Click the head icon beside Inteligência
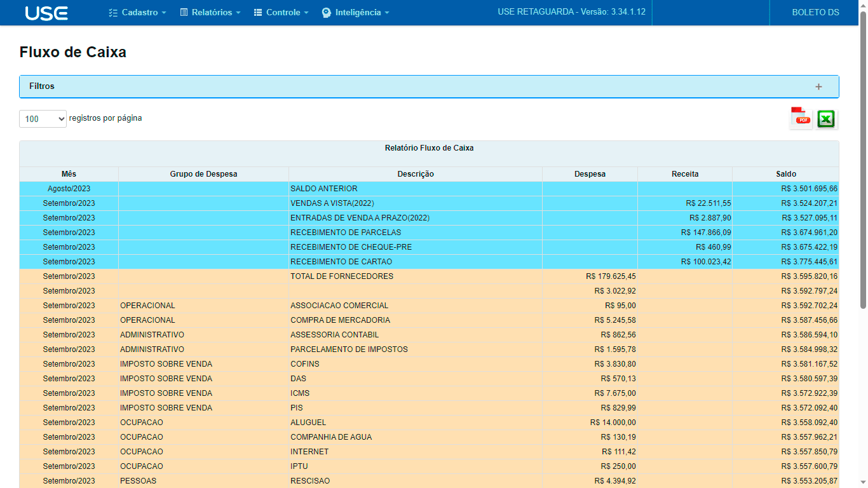The height and width of the screenshot is (488, 868). tap(327, 13)
